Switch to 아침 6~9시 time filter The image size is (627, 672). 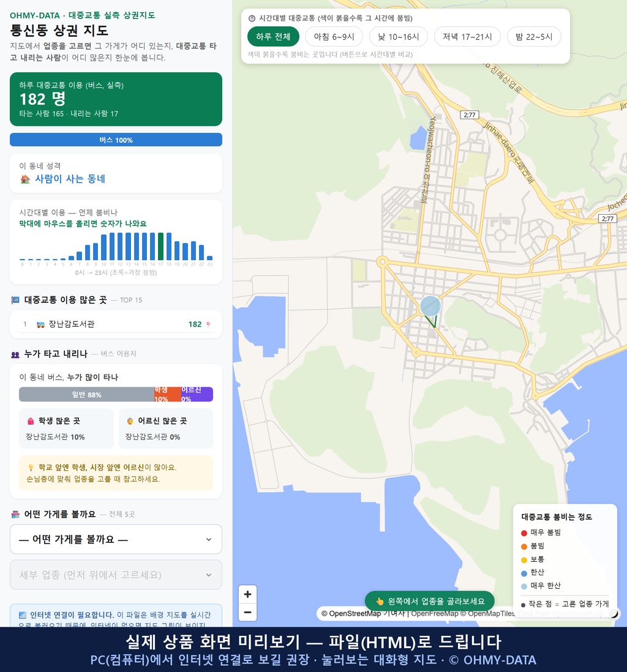coord(334,37)
